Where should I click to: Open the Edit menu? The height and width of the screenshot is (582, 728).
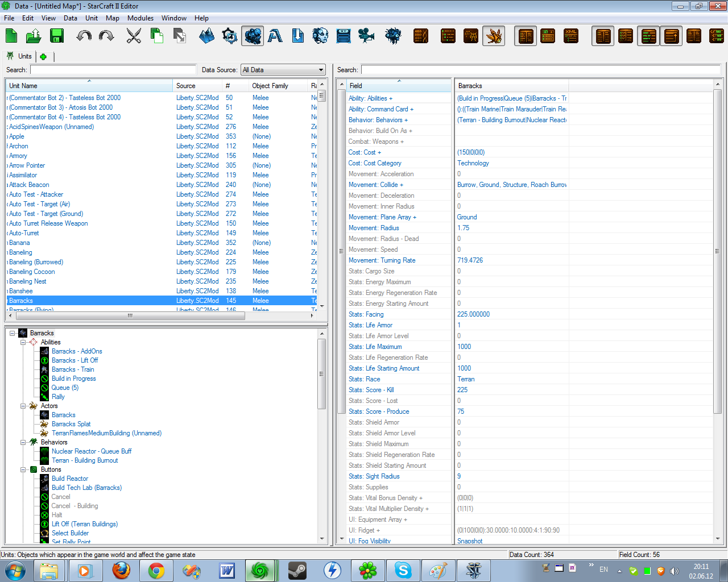pyautogui.click(x=28, y=18)
